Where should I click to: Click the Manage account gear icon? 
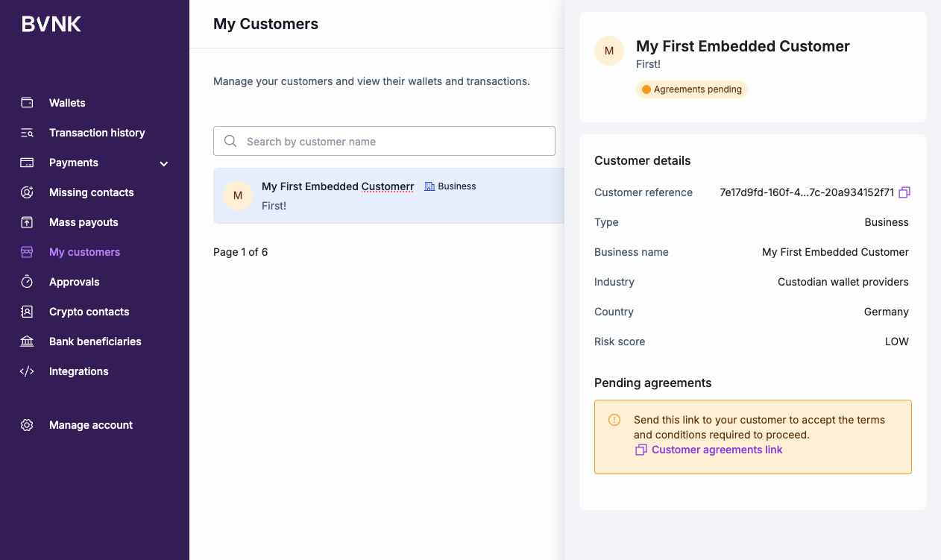pyautogui.click(x=27, y=425)
